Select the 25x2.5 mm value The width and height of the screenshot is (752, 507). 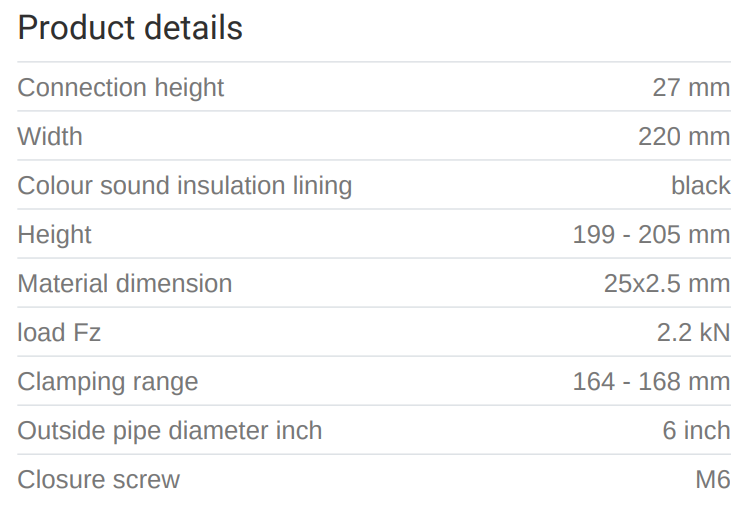coord(667,284)
